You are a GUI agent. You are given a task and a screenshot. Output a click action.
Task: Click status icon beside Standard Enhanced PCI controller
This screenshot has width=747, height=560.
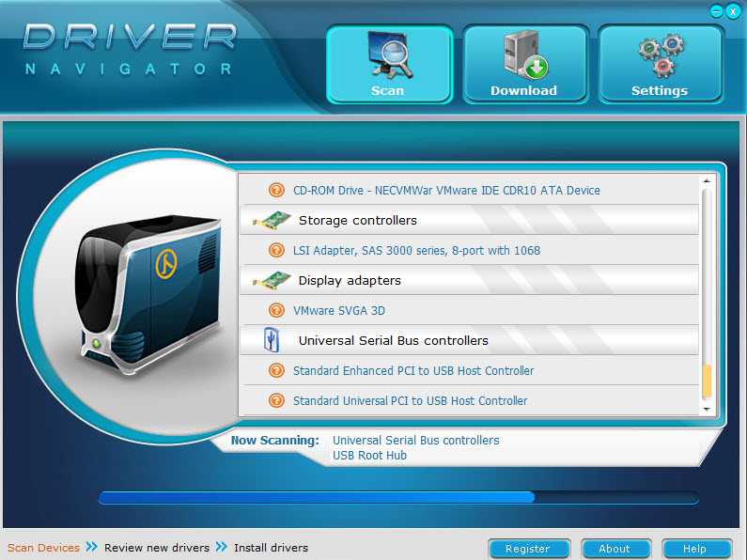276,370
